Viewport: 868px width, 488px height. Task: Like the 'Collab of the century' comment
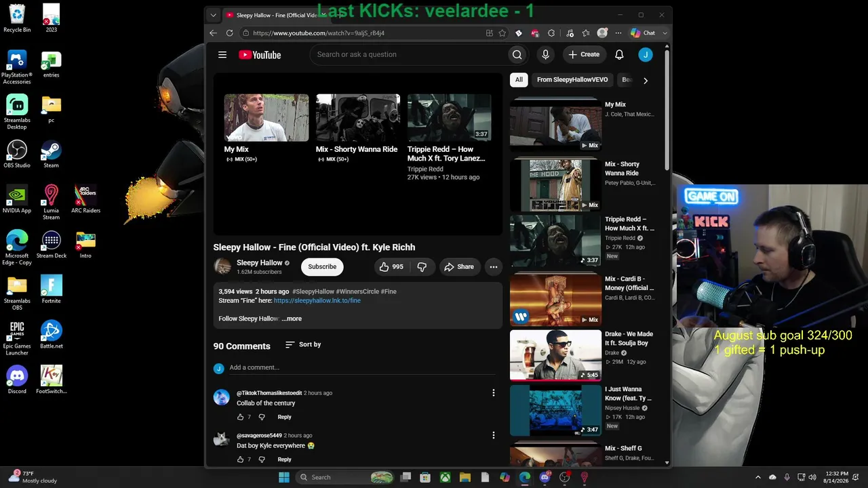pyautogui.click(x=240, y=417)
